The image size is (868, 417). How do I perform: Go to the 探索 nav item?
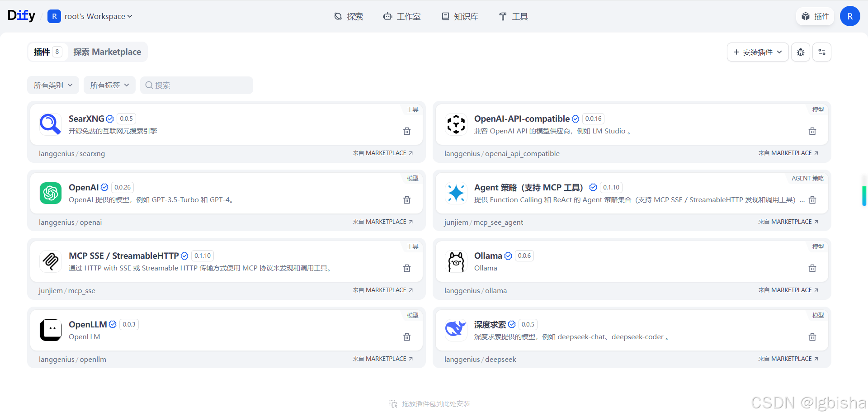pos(349,17)
